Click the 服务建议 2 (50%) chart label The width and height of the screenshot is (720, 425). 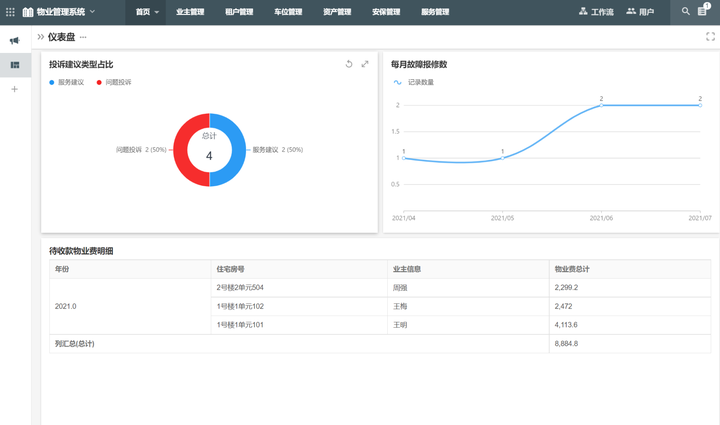click(x=278, y=150)
